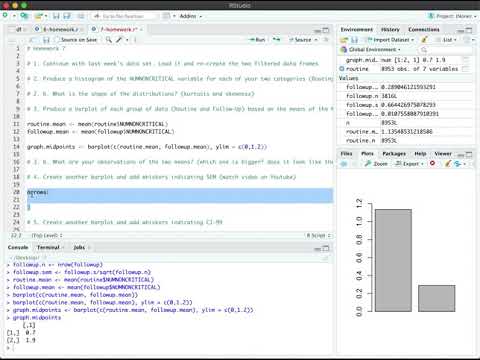This screenshot has width=480, height=360.
Task: Open find and replace magnifier
Action: point(109,40)
